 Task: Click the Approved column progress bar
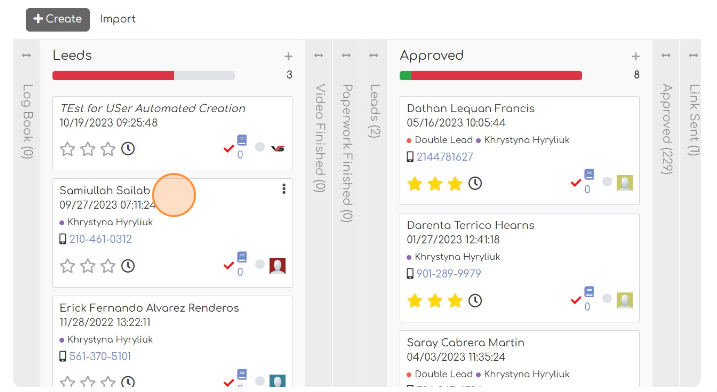491,75
